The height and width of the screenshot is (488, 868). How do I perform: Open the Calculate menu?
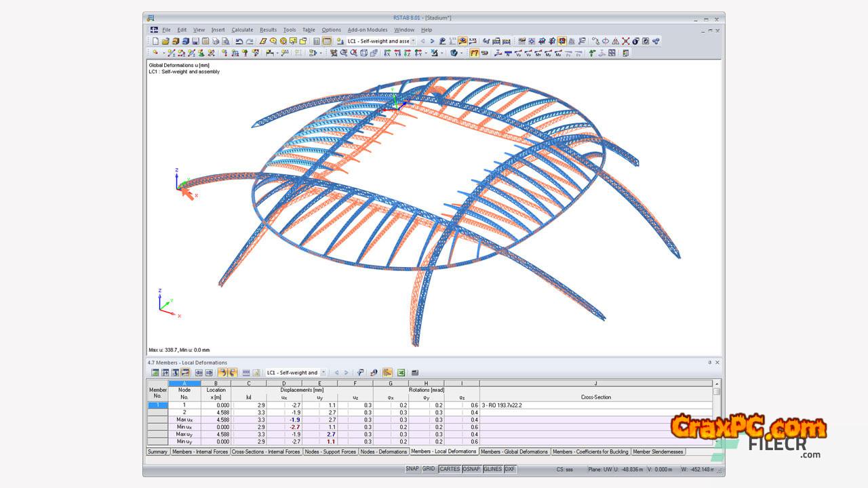tap(242, 30)
